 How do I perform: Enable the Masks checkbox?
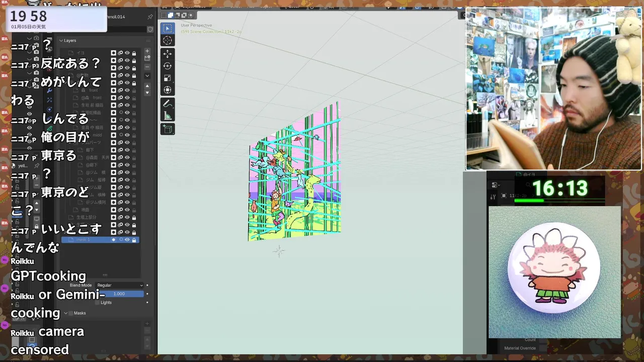70,313
